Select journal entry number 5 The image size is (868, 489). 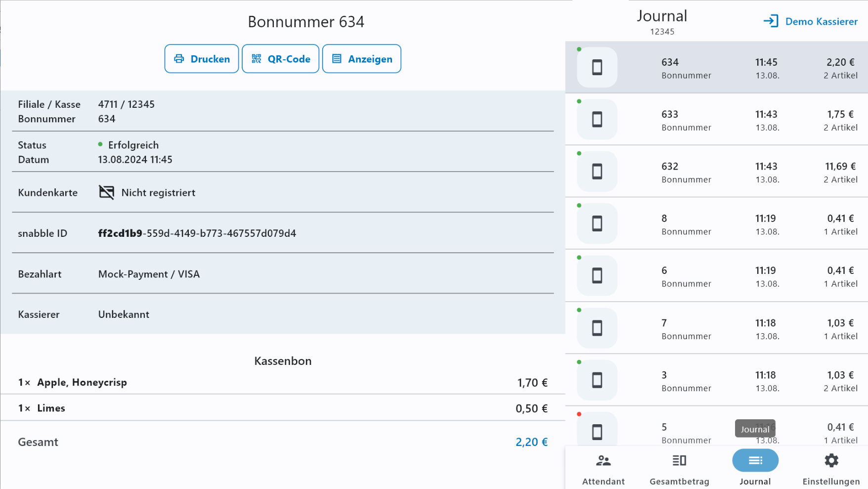click(x=664, y=427)
